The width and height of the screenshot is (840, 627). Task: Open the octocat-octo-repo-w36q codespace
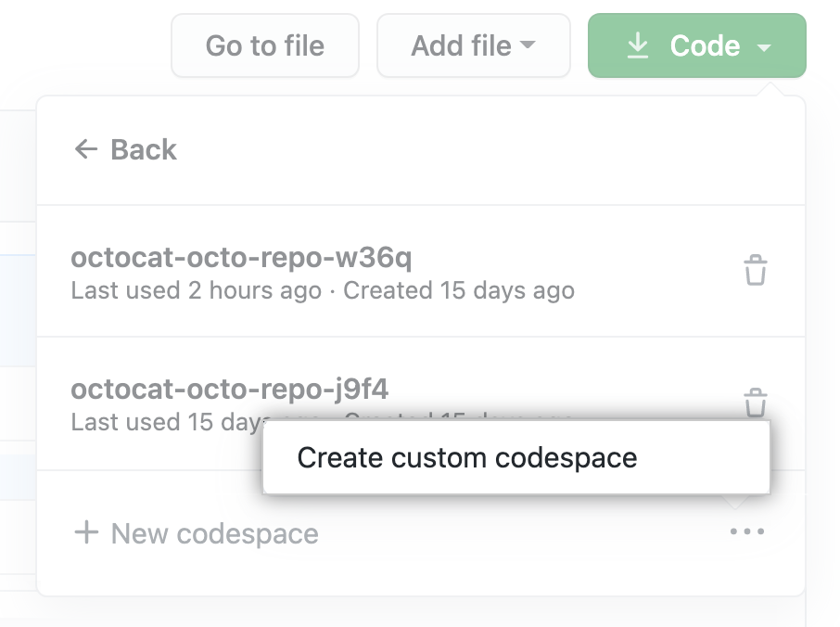coord(241,257)
